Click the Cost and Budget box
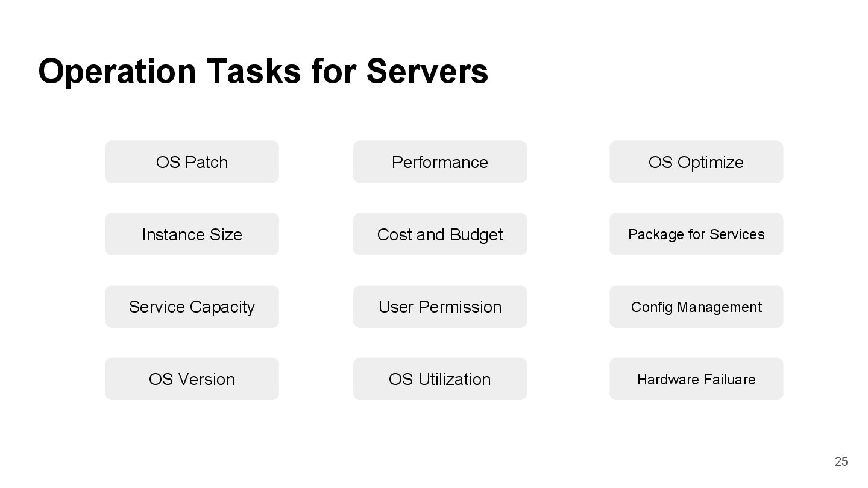868x488 pixels. (x=439, y=234)
